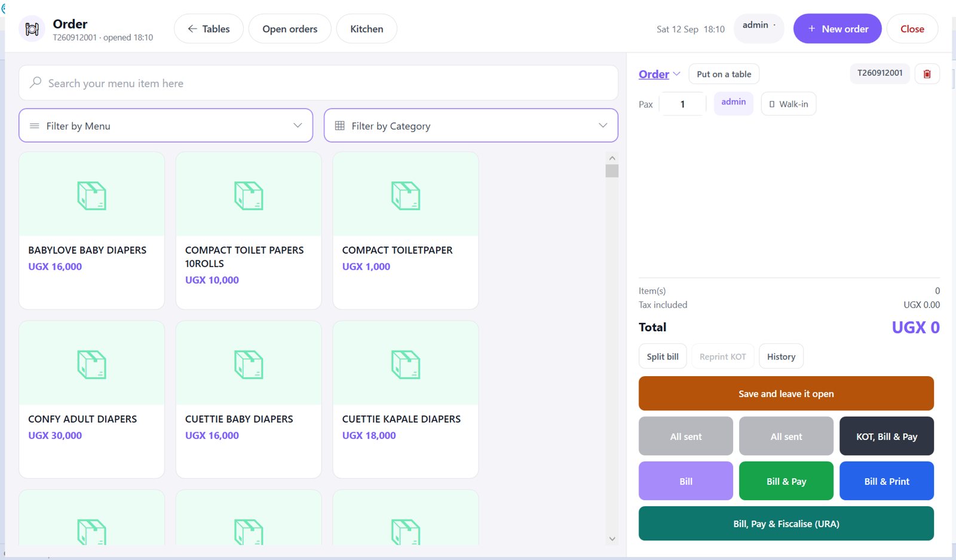
Task: Click the menu list scrollbar thumb
Action: click(612, 171)
